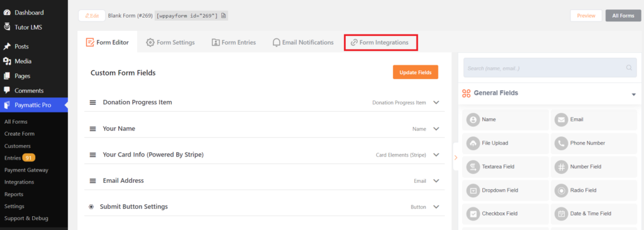
Task: Add the Email field via envelope icon
Action: click(x=561, y=119)
